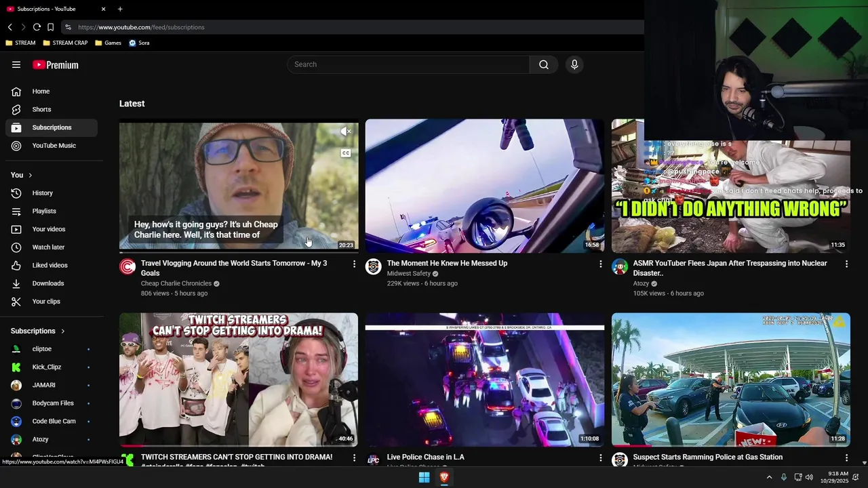Open History in sidebar
868x488 pixels.
click(x=52, y=193)
